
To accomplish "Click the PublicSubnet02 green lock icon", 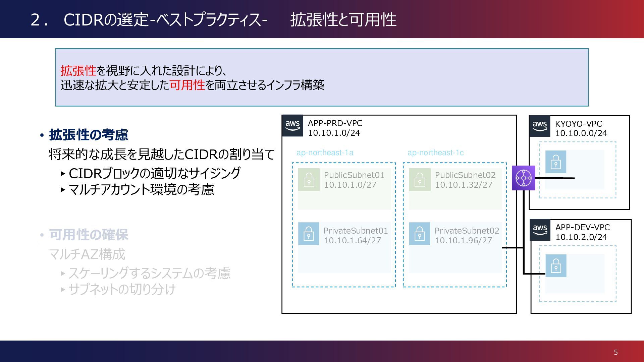I will pyautogui.click(x=419, y=180).
